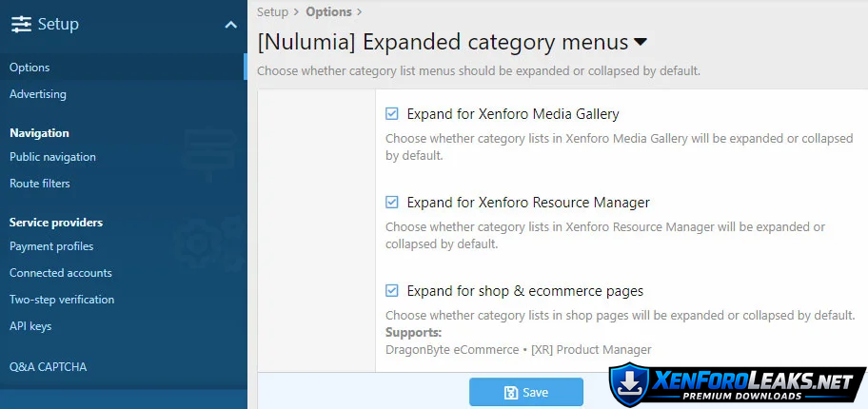868x409 pixels.
Task: Click the XenforoLeaks download logo icon
Action: [629, 384]
